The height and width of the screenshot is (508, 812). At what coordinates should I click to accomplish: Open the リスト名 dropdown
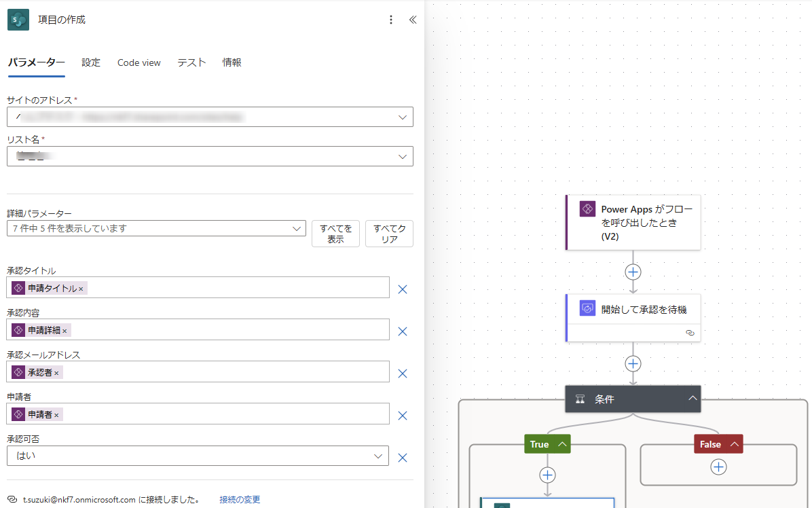click(x=403, y=156)
